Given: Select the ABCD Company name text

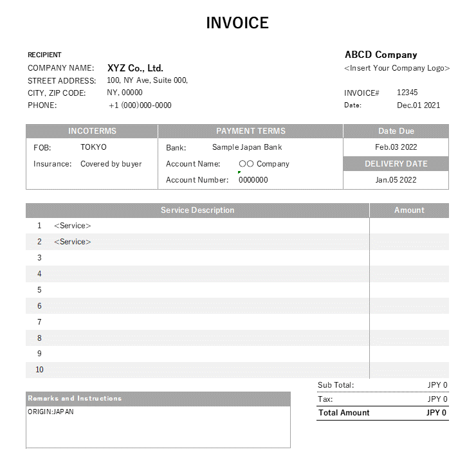Looking at the screenshot, I should click(381, 55).
